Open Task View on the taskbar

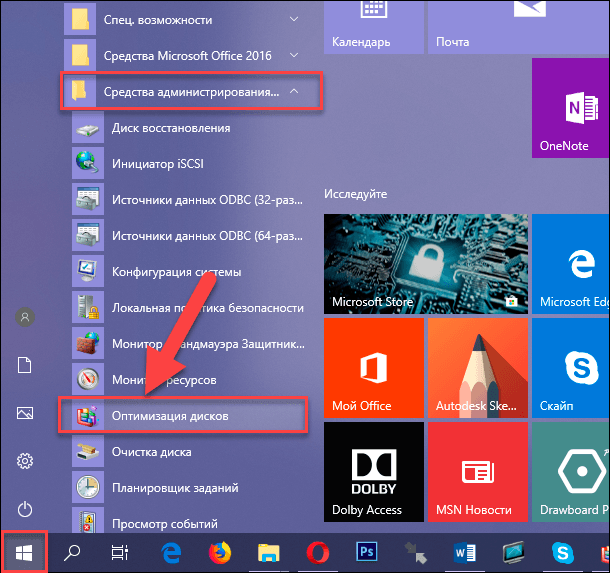coord(120,553)
